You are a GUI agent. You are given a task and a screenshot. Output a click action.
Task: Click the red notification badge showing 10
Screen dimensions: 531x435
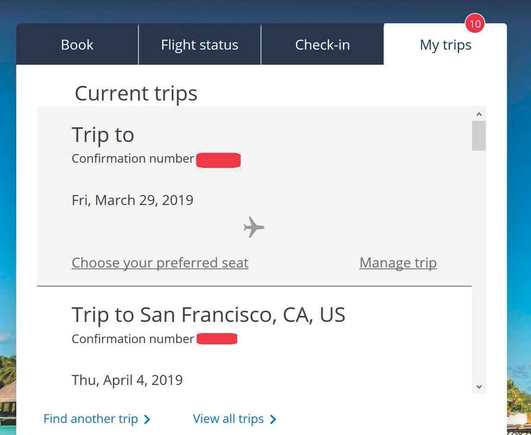[475, 23]
